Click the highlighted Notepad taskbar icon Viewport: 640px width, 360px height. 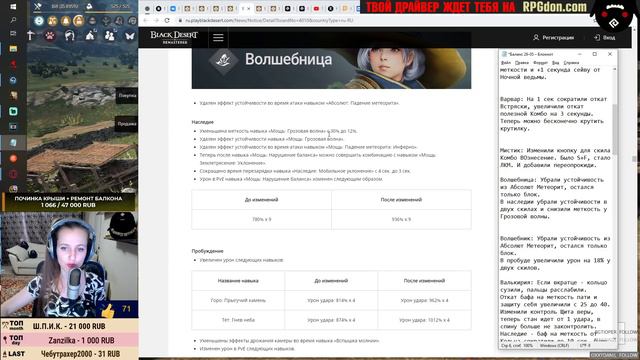[13, 142]
